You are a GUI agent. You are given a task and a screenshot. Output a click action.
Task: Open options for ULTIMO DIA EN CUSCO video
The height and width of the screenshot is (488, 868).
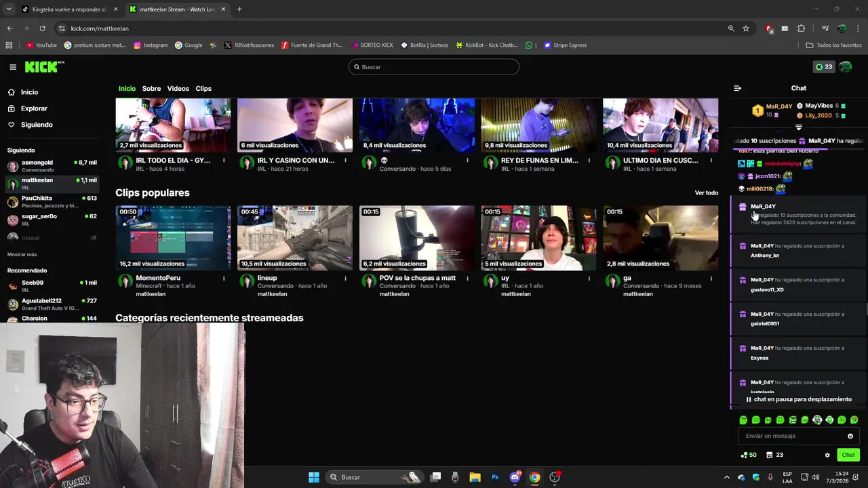pyautogui.click(x=711, y=161)
